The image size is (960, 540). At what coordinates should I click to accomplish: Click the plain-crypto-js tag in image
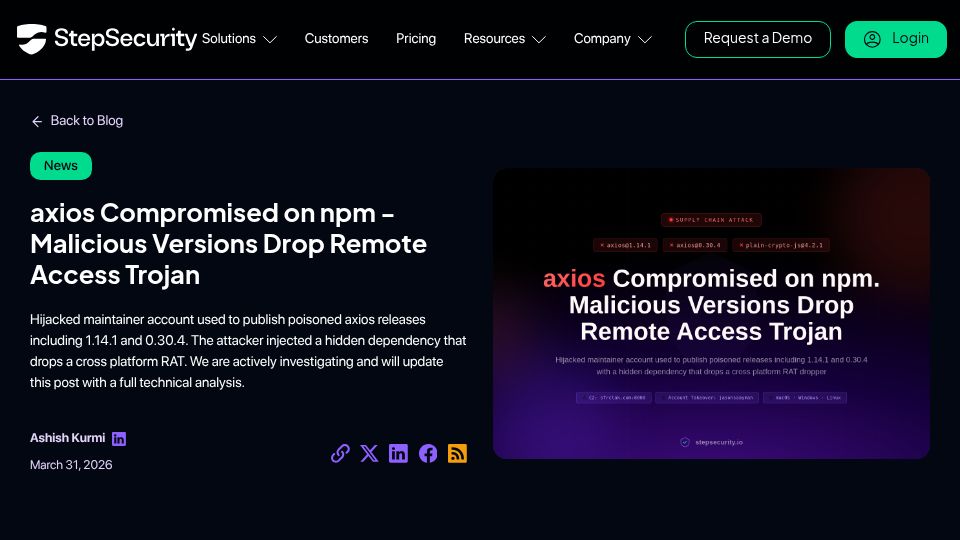(781, 245)
